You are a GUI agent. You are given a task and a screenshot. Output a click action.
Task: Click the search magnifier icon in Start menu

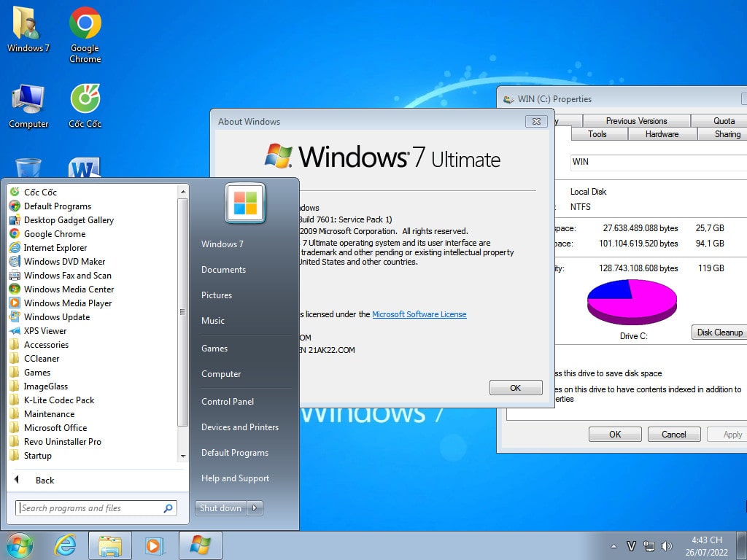[169, 508]
